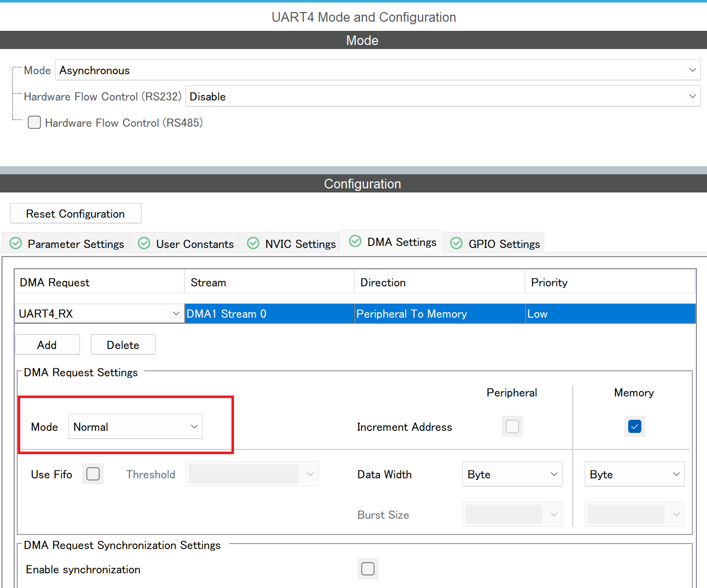Screen dimensions: 707x588
Task: Open the Hardware Flow Control (RS232) dropdown
Action: tap(693, 96)
